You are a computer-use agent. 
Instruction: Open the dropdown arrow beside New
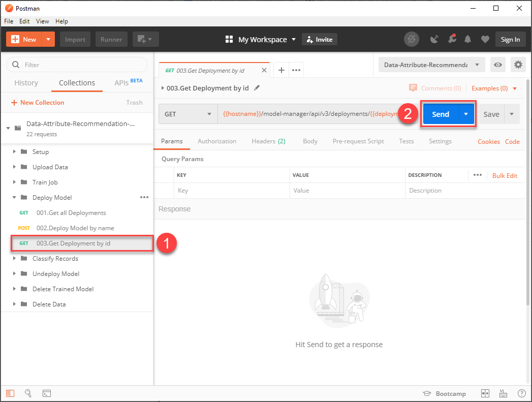click(x=48, y=39)
